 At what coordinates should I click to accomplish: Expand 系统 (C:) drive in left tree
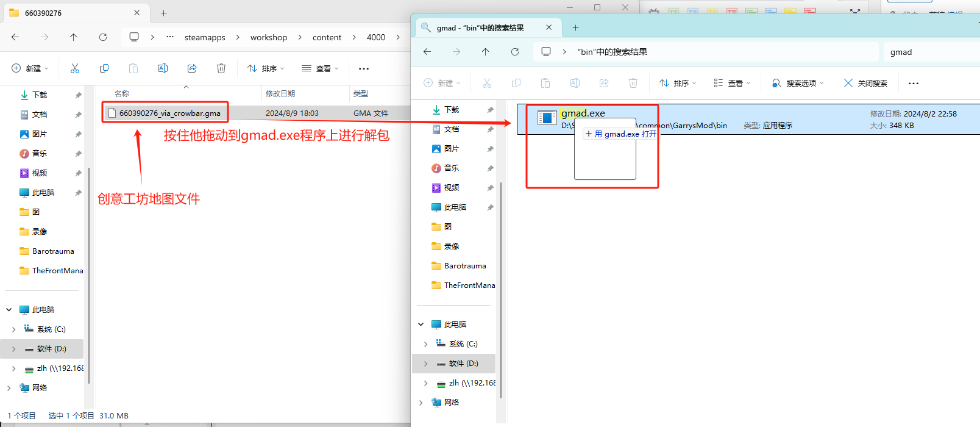(x=13, y=329)
